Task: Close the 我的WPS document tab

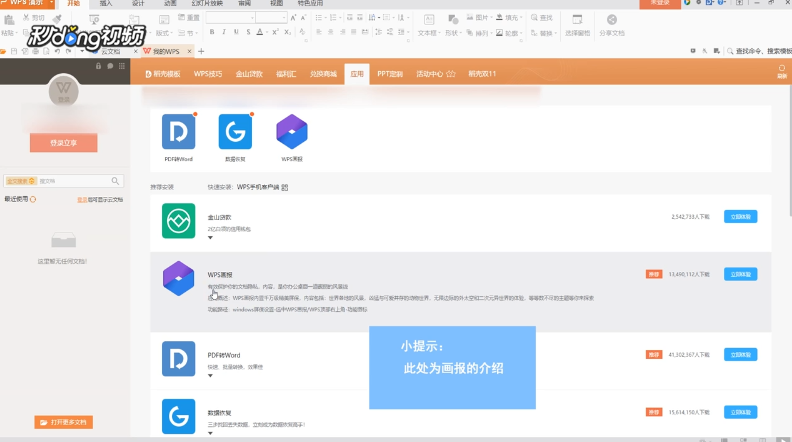Action: tap(189, 52)
